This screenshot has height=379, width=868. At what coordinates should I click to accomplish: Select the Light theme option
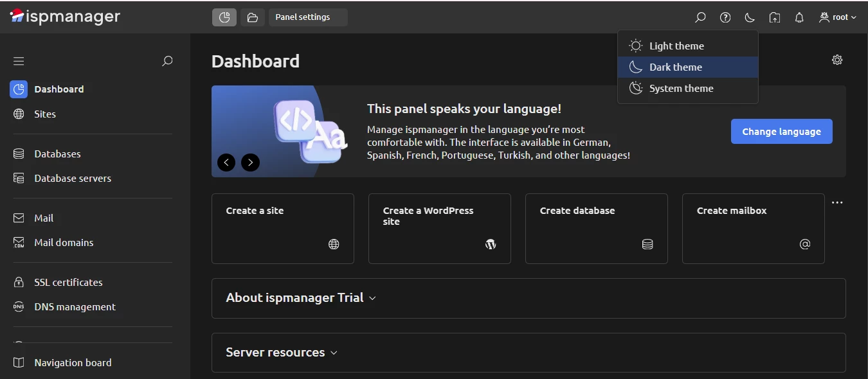[676, 46]
